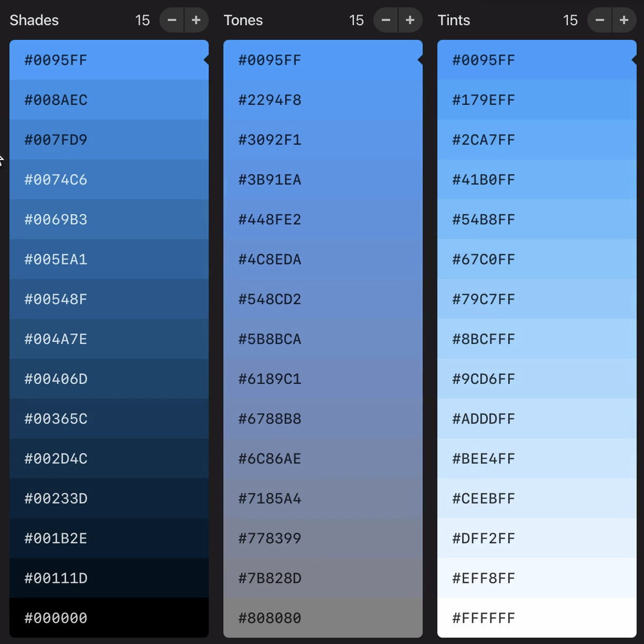The image size is (644, 644).
Task: Select shade swatch #008AEC
Action: coord(109,100)
